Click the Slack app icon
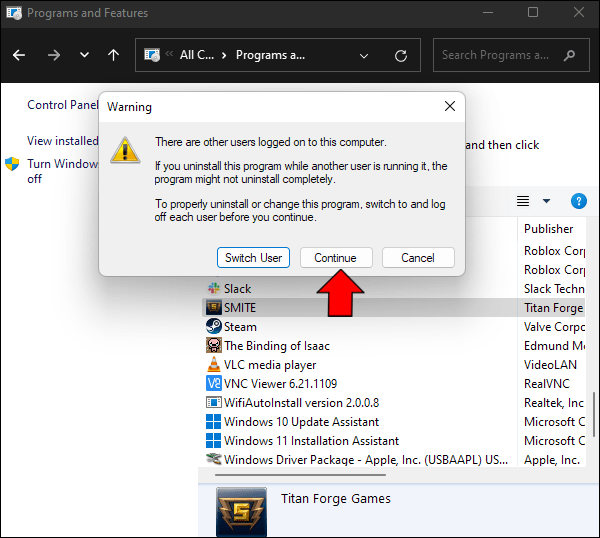The image size is (600, 538). click(x=214, y=288)
